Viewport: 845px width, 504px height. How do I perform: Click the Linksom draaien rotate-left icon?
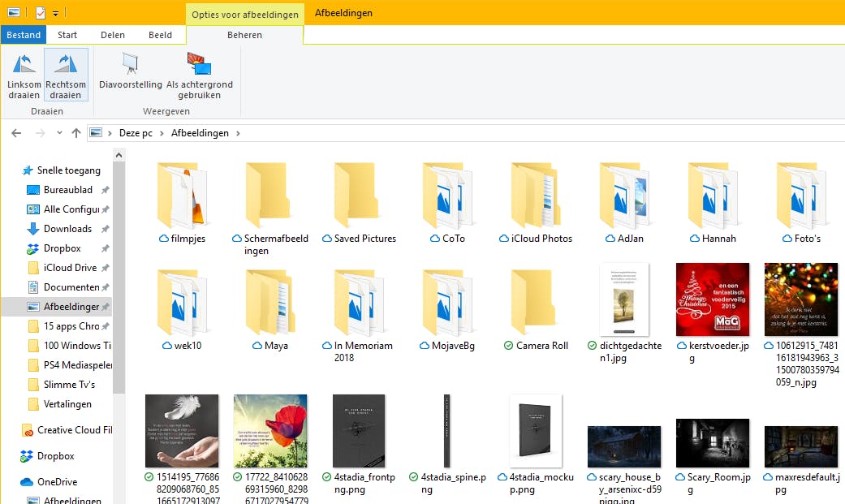point(24,63)
